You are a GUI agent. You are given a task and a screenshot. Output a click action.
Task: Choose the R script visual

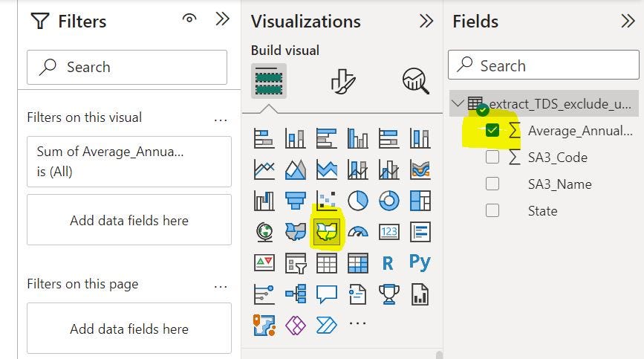click(x=388, y=262)
